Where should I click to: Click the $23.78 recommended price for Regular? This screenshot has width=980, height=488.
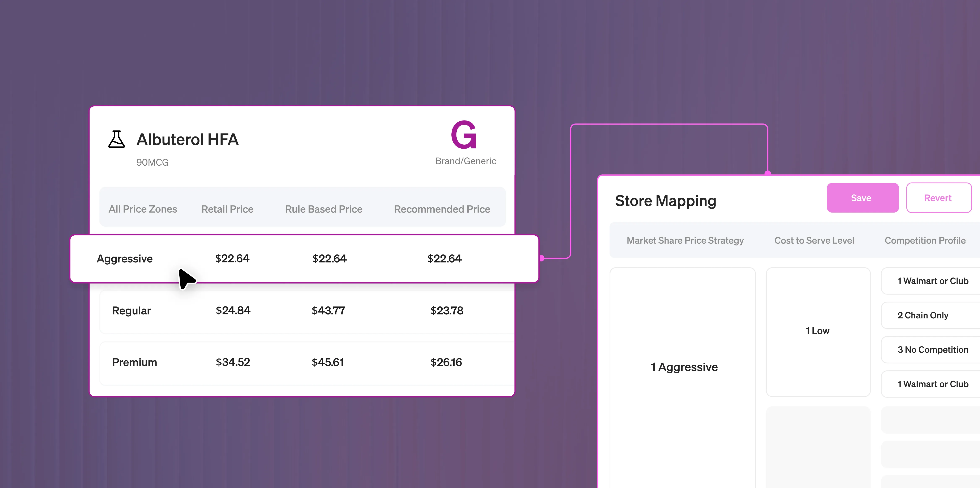(447, 311)
